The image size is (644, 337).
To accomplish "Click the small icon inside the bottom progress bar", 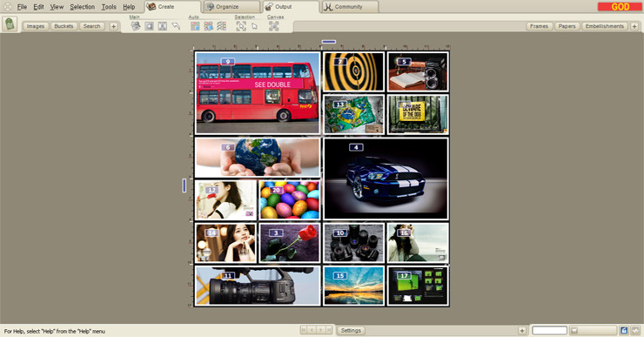I will pos(574,330).
